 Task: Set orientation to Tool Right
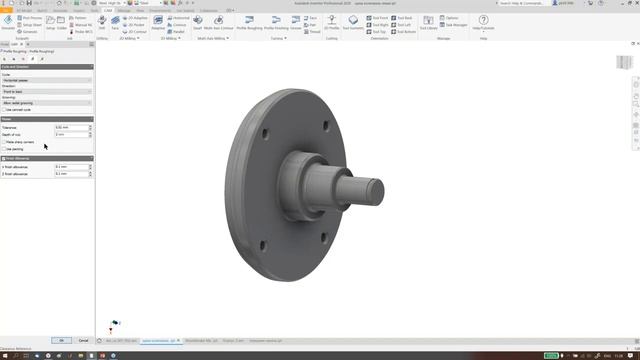pyautogui.click(x=377, y=25)
